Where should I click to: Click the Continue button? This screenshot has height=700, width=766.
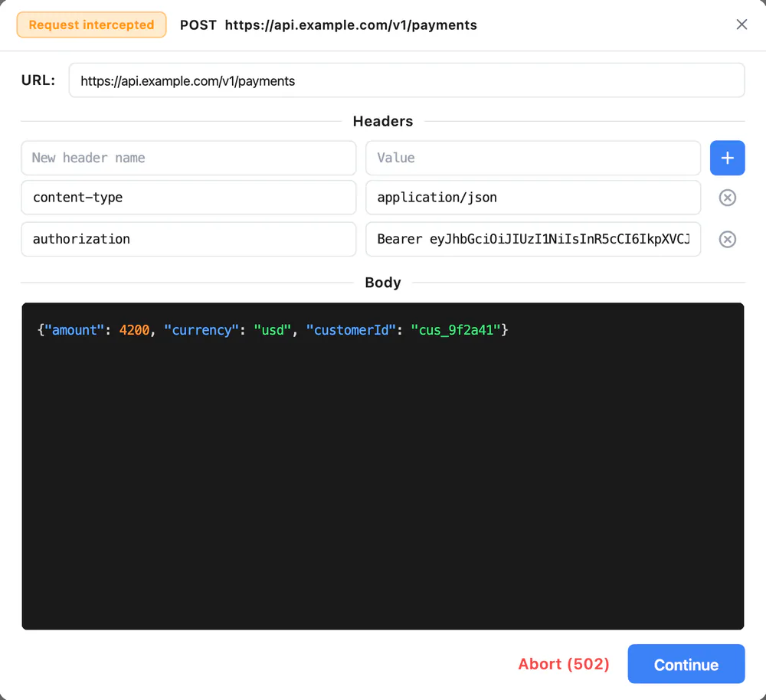[686, 664]
